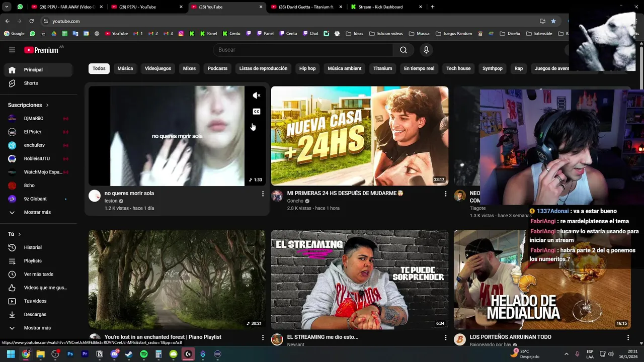Switch to Stream - Kick Dashboard tab

pyautogui.click(x=387, y=7)
